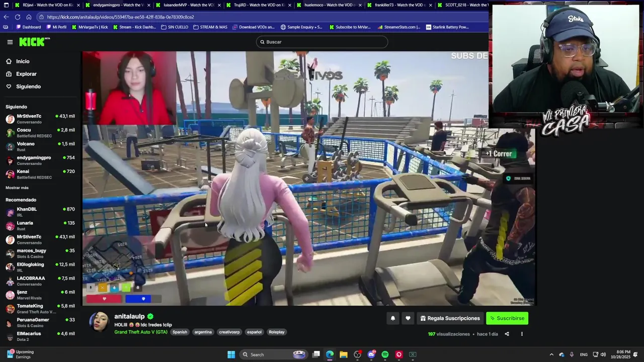Open the Dashboard bookmark
Screen dimensions: 644x362
click(x=28, y=27)
